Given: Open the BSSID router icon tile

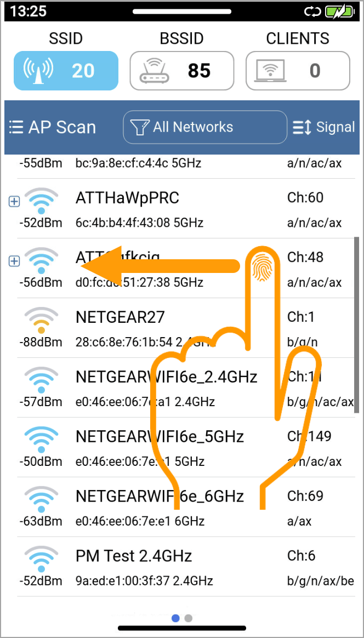Looking at the screenshot, I should click(181, 70).
